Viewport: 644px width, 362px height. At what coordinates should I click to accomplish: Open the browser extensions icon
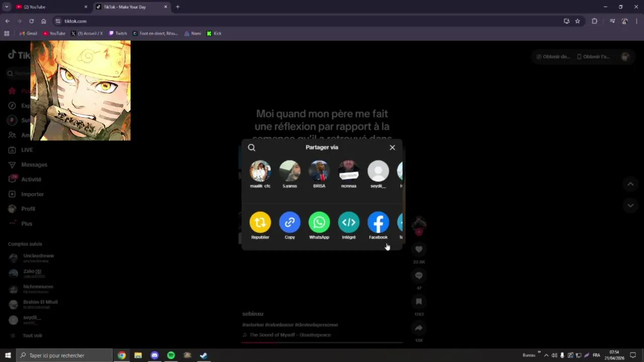click(595, 21)
